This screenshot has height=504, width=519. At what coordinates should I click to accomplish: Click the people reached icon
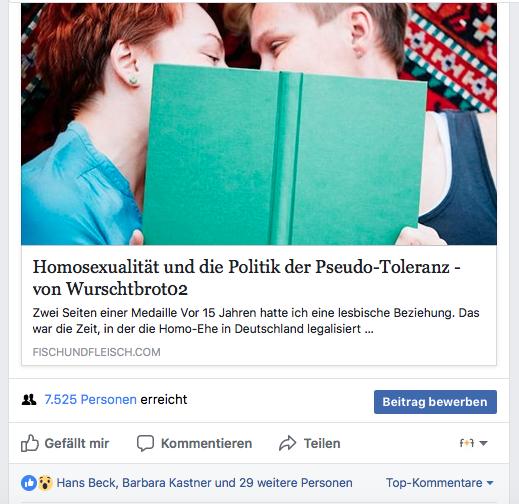click(x=29, y=399)
